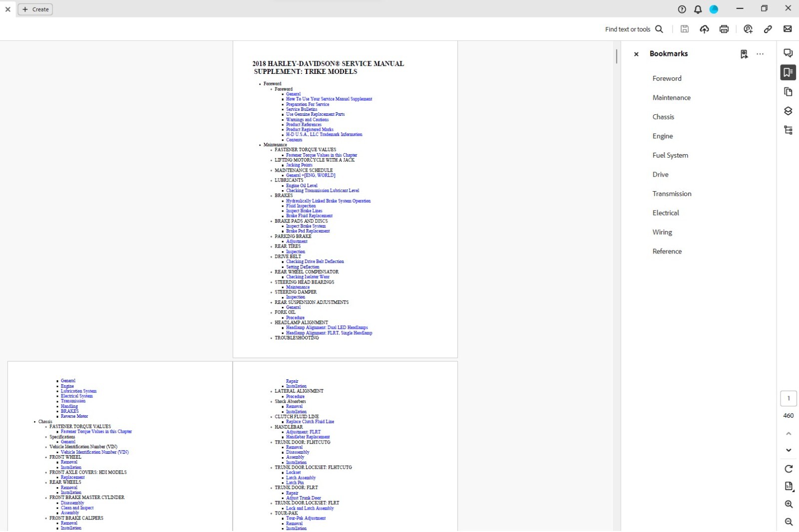The height and width of the screenshot is (532, 799).
Task: Follow the 'Warnings and Cautions' link
Action: [x=307, y=120]
